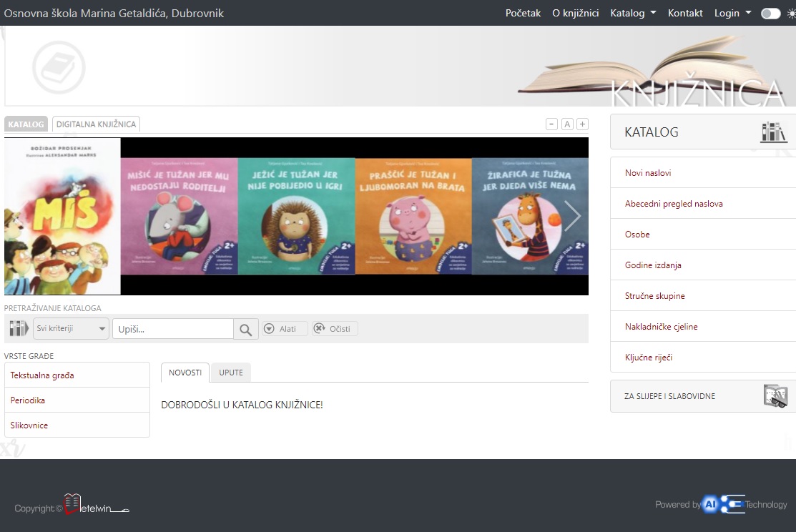
Task: Click the accessibility icon for blind users
Action: [775, 396]
